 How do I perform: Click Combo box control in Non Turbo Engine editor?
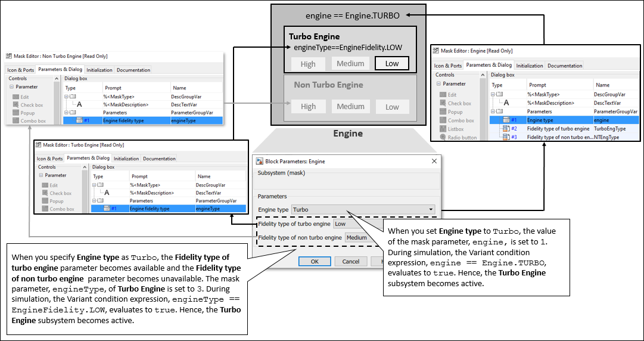pos(33,121)
